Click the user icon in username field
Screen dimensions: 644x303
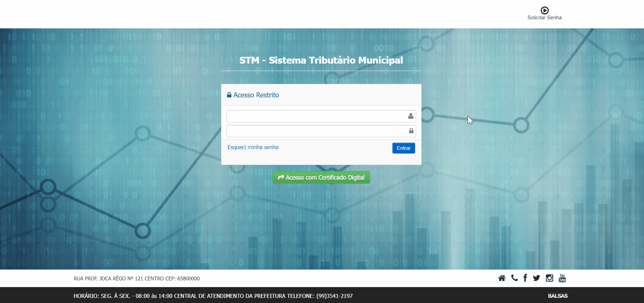click(x=411, y=116)
